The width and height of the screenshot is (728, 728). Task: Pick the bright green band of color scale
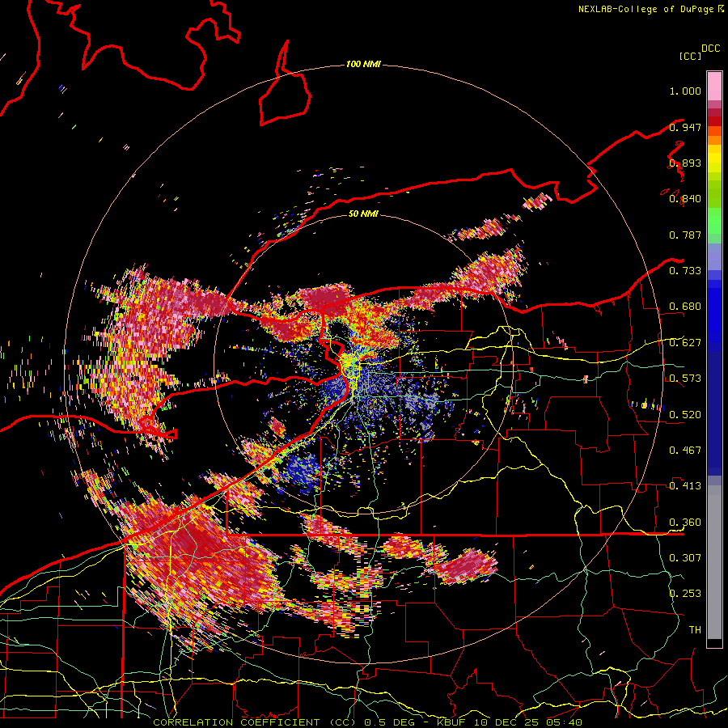pyautogui.click(x=714, y=221)
